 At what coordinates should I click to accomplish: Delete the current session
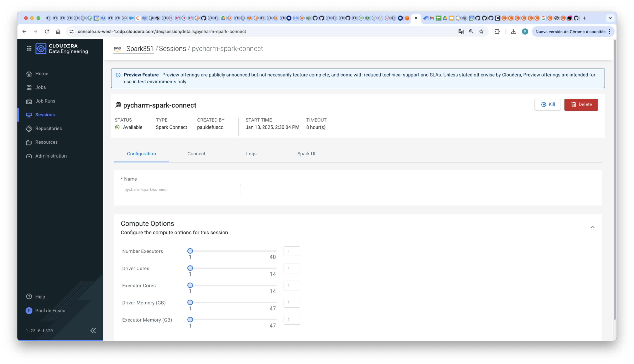[581, 104]
